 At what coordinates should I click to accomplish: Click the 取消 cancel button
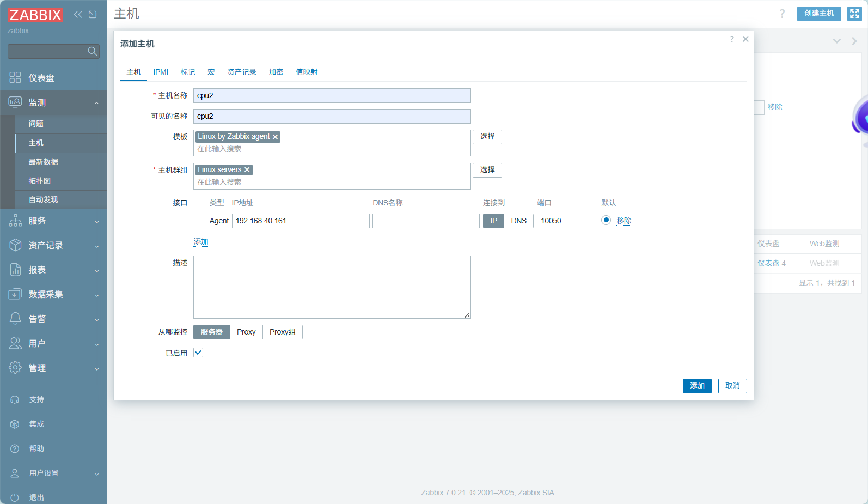tap(732, 386)
